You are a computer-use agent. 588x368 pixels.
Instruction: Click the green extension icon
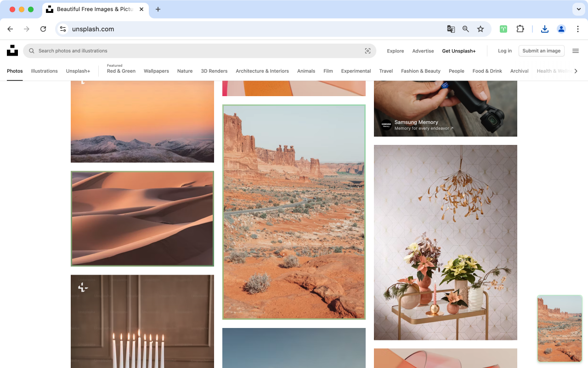tap(503, 29)
